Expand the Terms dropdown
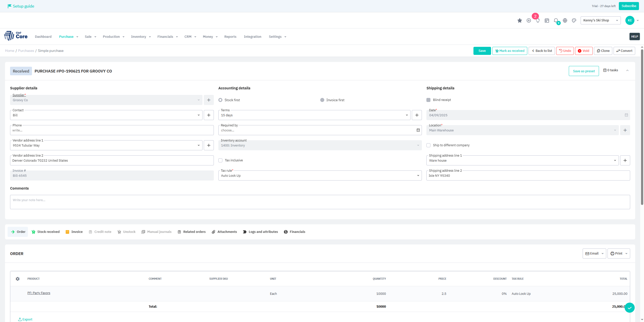 point(407,115)
